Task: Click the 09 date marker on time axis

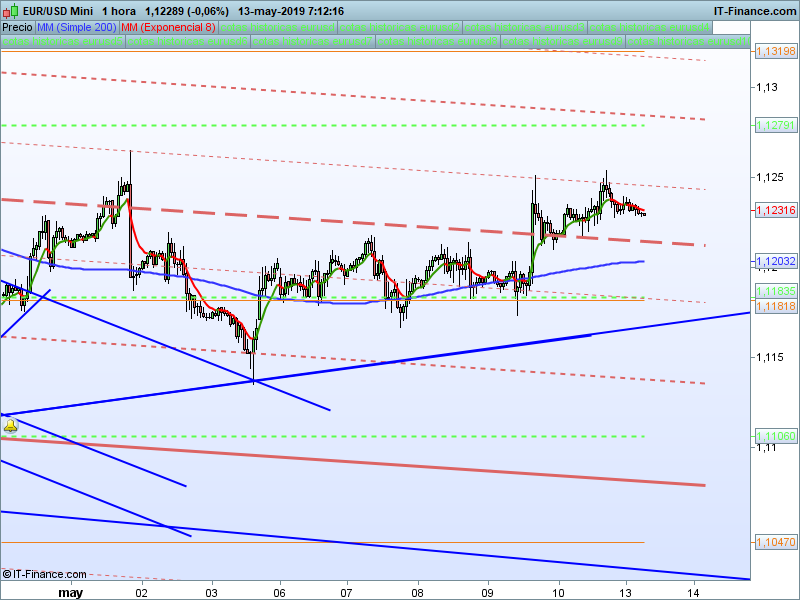Action: coord(488,592)
